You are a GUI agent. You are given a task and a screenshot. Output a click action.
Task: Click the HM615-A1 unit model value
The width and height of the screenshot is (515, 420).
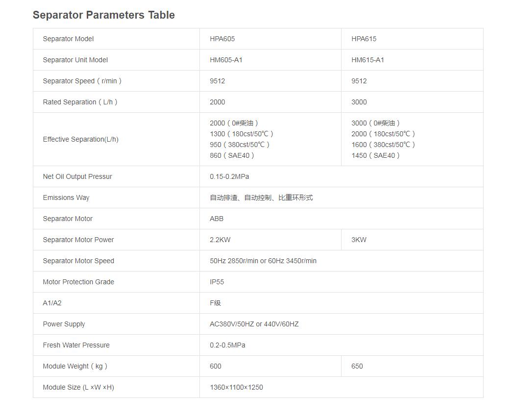tap(368, 60)
